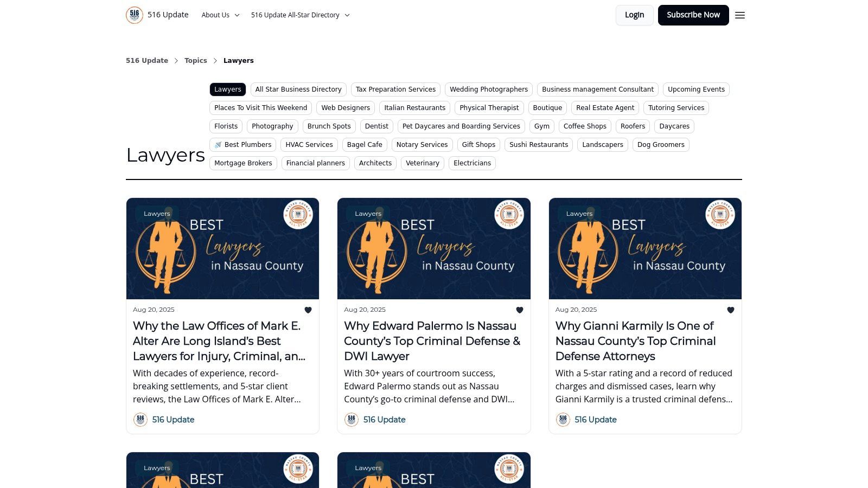Select the Boutique tag
This screenshot has width=868, height=488.
point(547,108)
